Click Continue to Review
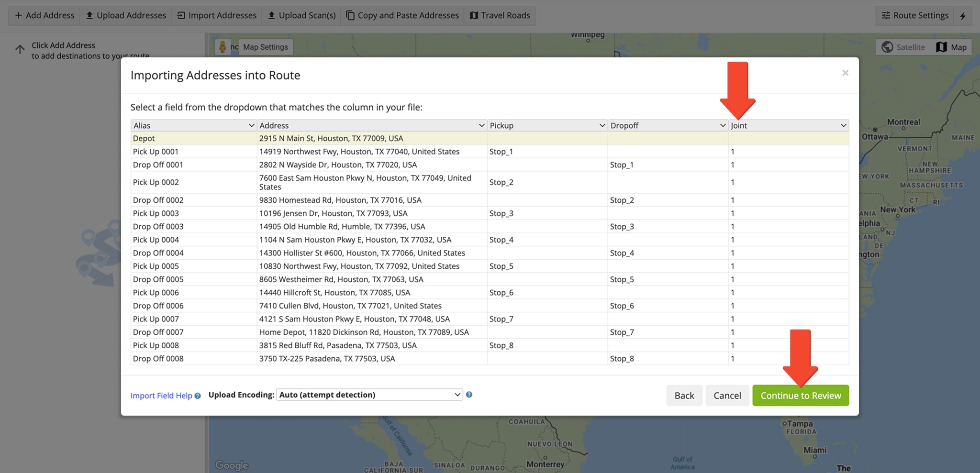Screen dimensions: 980x473 coord(801,395)
